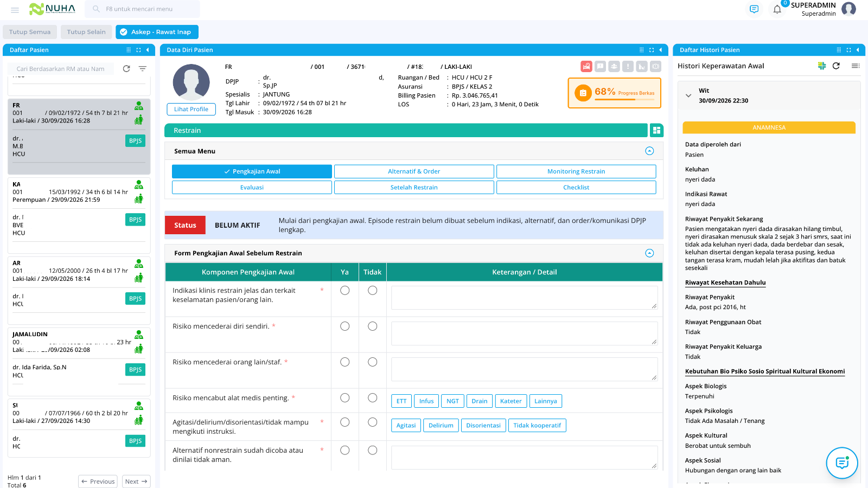Viewport: 868px width, 488px height.
Task: Click the 68% Progress Berkas bar
Action: pos(614,93)
